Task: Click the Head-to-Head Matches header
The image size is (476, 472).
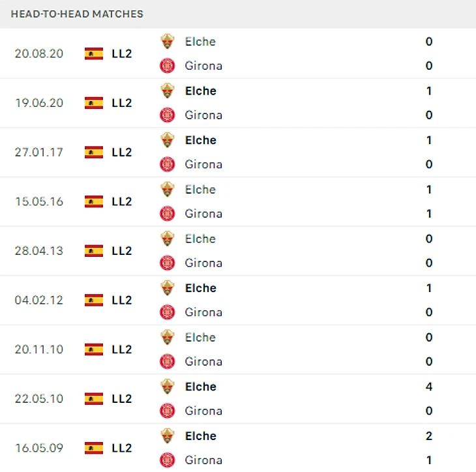Action: tap(77, 14)
